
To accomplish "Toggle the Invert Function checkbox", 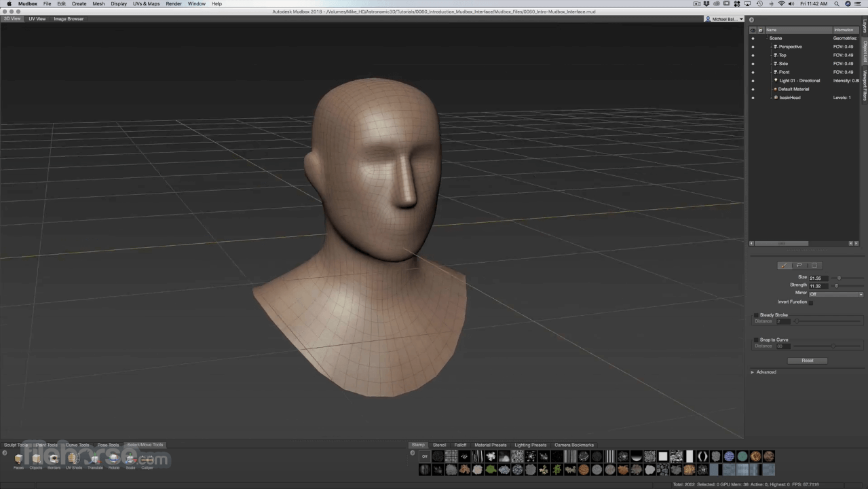I will [x=810, y=302].
